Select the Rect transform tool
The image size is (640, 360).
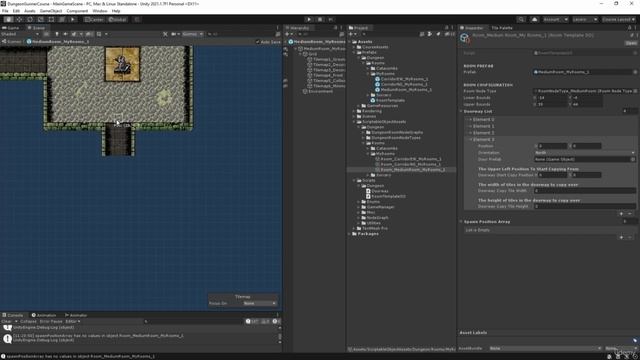click(51, 19)
